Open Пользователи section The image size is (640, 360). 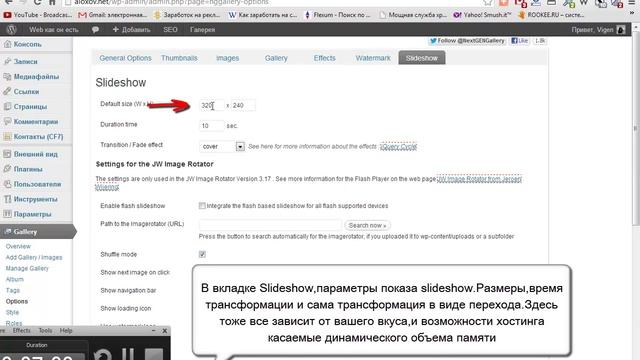coord(37,184)
